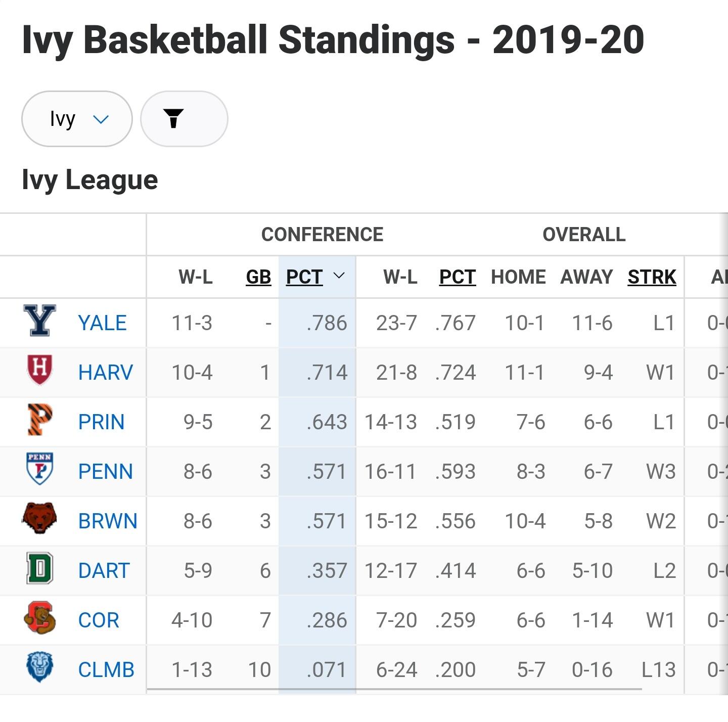Click the Yale team logo icon
Viewport: 728px width, 722px height.
click(39, 321)
